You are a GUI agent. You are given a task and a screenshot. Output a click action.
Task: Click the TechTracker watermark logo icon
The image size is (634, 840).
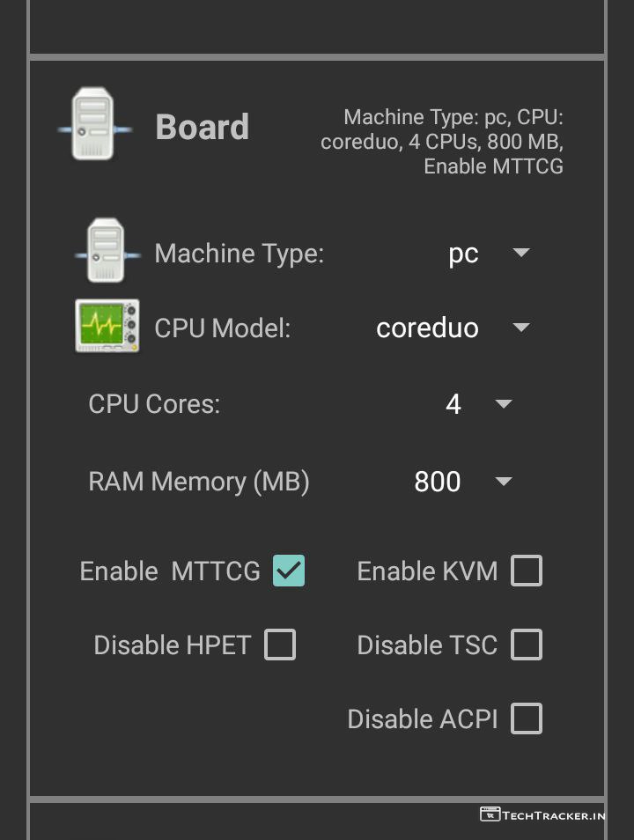(x=490, y=814)
